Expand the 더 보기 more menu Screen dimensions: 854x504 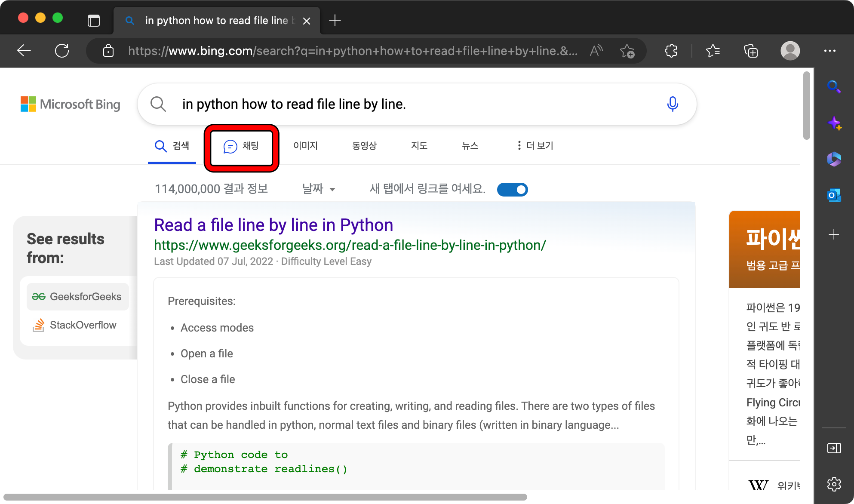tap(535, 146)
